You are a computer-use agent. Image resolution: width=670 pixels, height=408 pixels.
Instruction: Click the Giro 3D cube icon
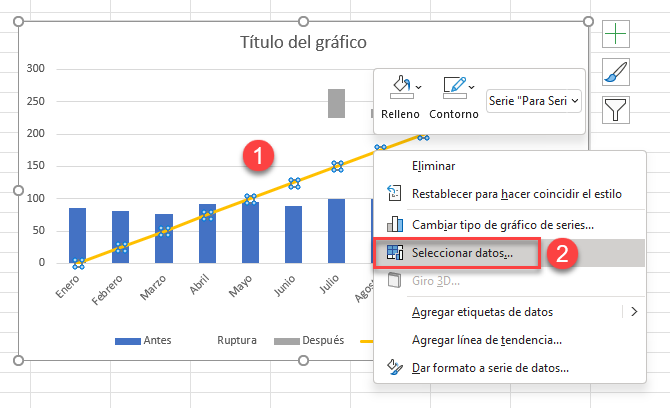click(394, 281)
